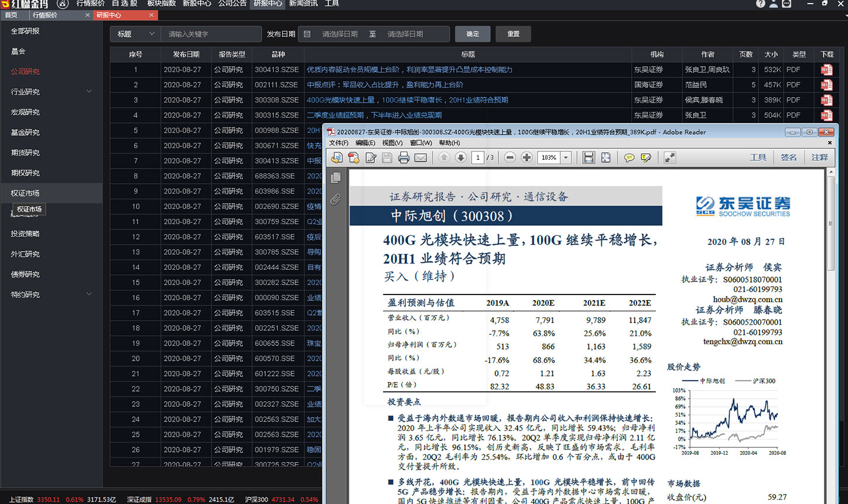Image resolution: width=848 pixels, height=504 pixels.
Task: Open the 窗口(W) menu in Adobe Reader
Action: coord(420,143)
